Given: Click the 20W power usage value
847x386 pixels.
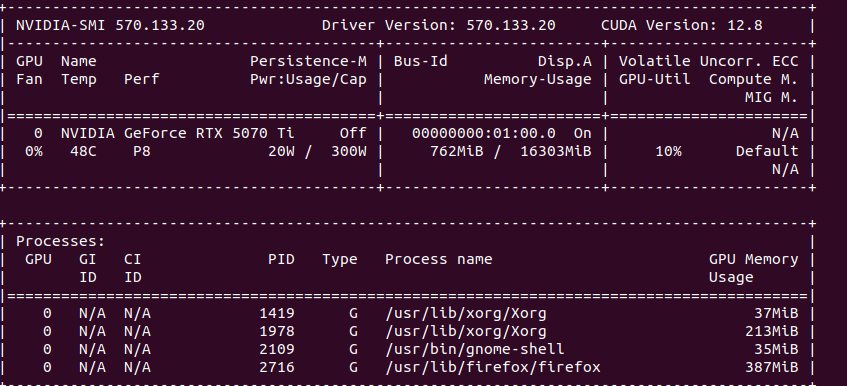Looking at the screenshot, I should coord(281,152).
